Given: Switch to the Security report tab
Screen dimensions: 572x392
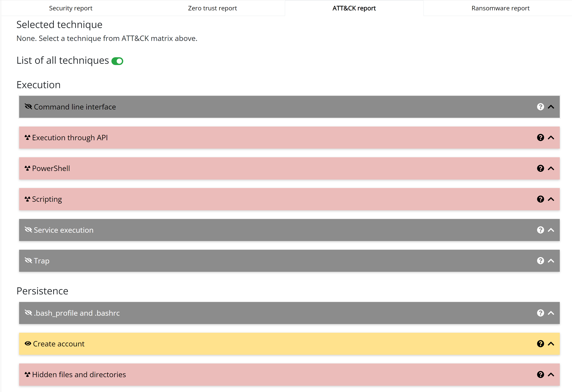Looking at the screenshot, I should tap(70, 8).
